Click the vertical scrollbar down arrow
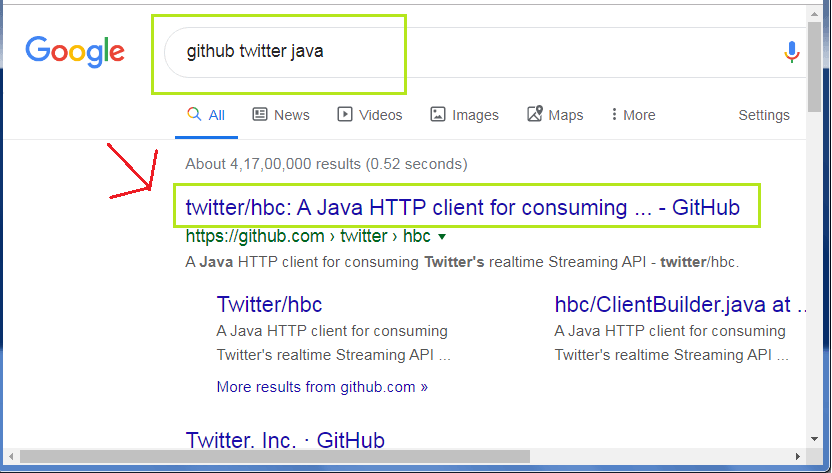Image resolution: width=832 pixels, height=473 pixels. point(814,439)
